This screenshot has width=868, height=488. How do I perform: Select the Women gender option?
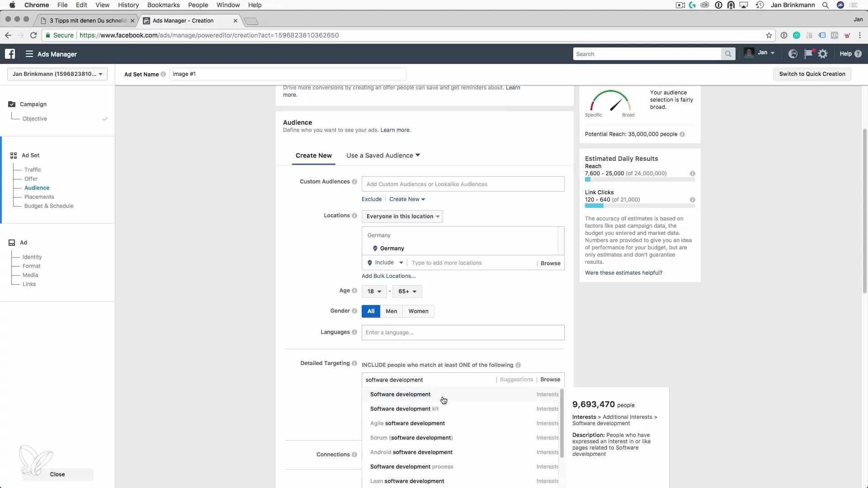point(418,311)
